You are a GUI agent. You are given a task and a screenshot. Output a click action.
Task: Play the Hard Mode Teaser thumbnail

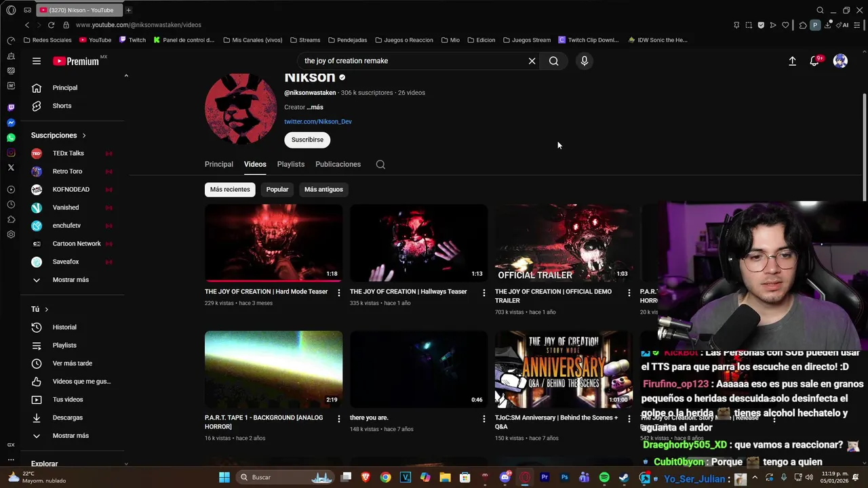(x=273, y=243)
